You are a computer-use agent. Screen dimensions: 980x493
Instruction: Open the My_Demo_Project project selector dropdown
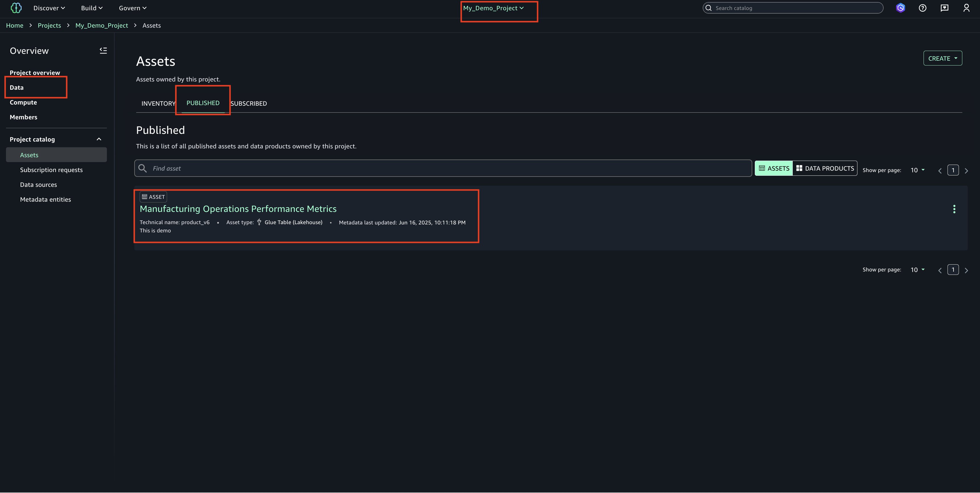pyautogui.click(x=493, y=8)
